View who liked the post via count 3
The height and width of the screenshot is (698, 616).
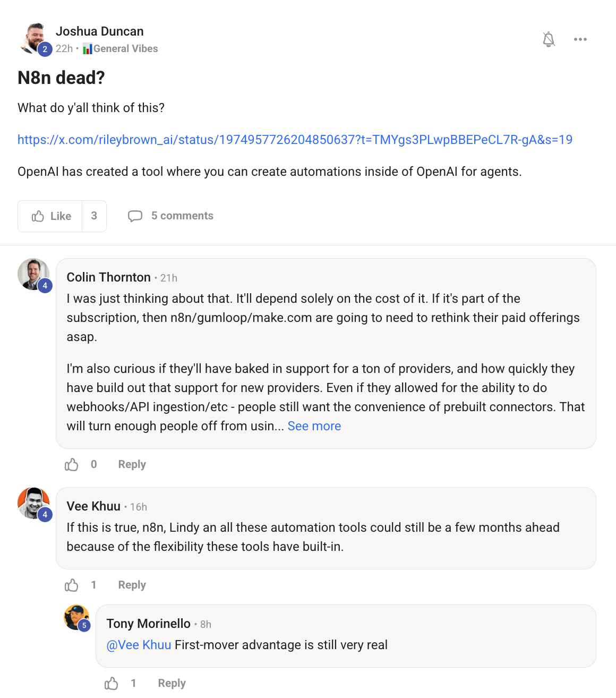click(x=94, y=216)
